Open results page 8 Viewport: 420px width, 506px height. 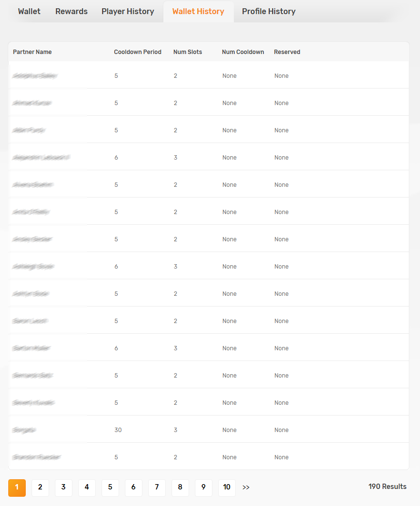click(x=180, y=488)
